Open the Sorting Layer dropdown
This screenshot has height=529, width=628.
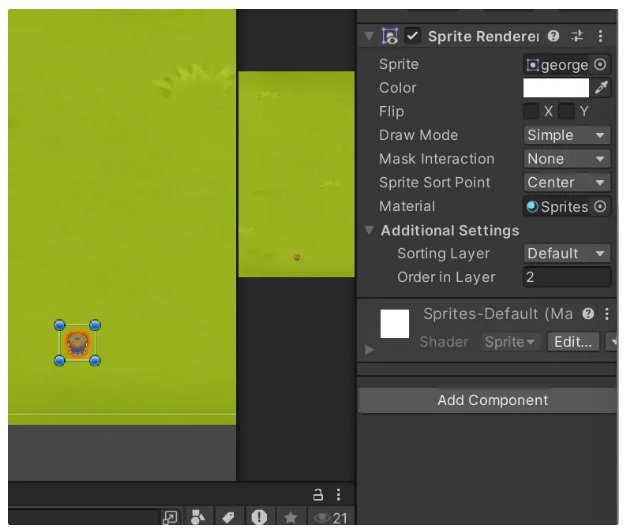[567, 253]
